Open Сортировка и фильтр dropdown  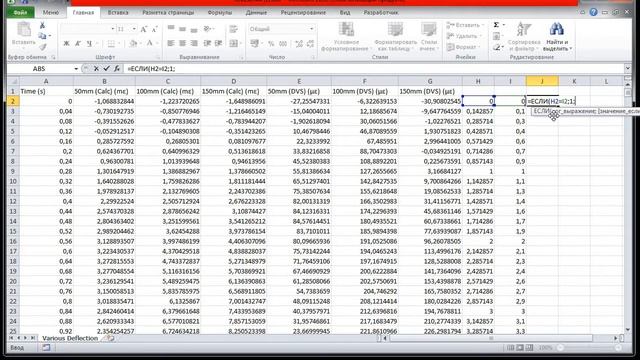[x=524, y=37]
